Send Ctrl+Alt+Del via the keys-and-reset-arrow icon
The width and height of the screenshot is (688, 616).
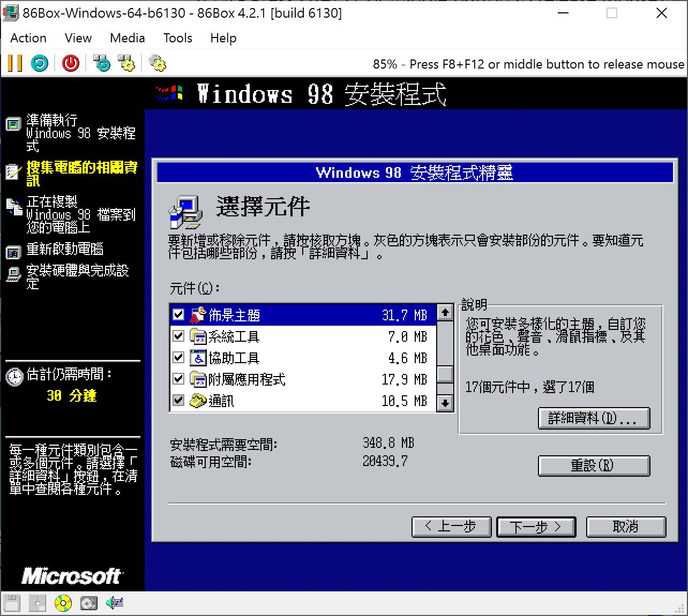click(x=102, y=63)
